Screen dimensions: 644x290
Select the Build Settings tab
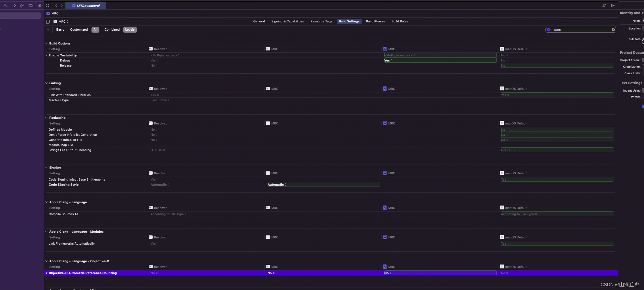click(349, 21)
